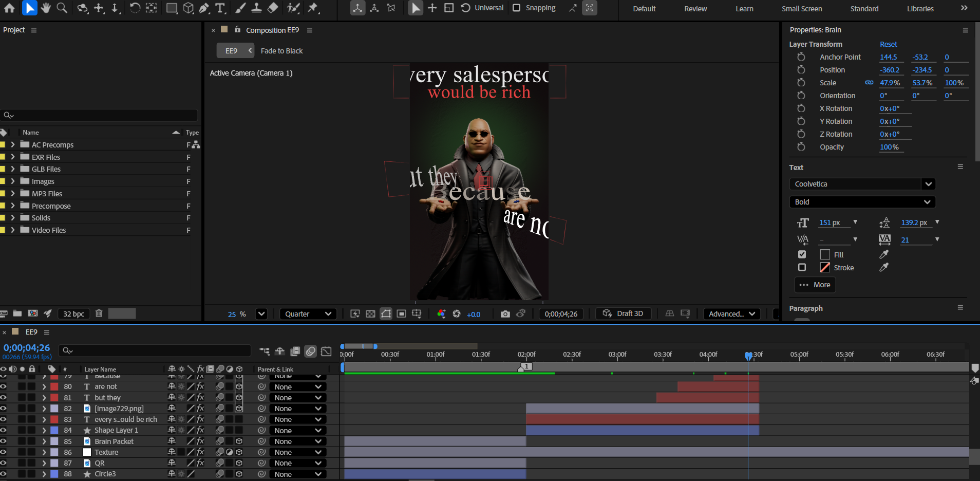
Task: Enable the Snapping checkbox
Action: pos(517,8)
